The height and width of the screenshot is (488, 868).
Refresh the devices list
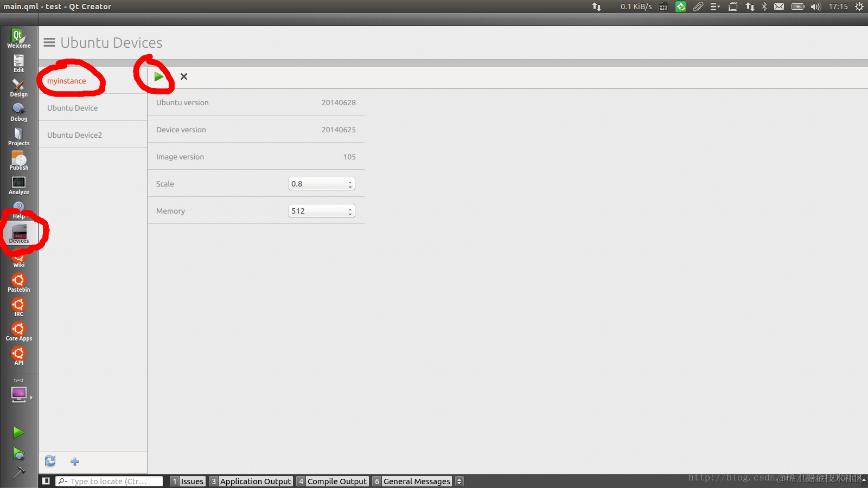tap(50, 461)
